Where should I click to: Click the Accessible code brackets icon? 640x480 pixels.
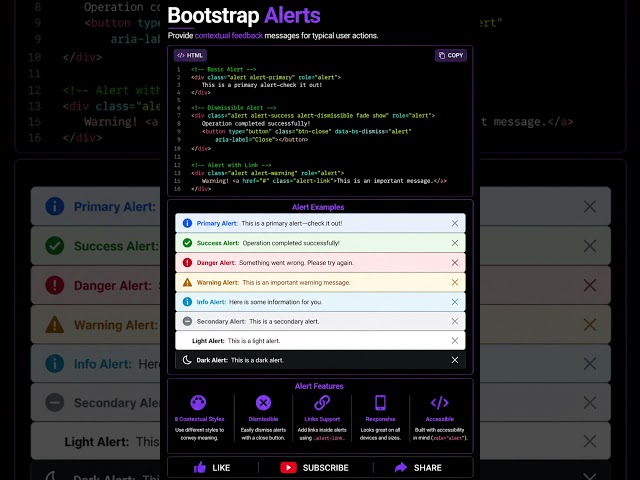(x=440, y=403)
